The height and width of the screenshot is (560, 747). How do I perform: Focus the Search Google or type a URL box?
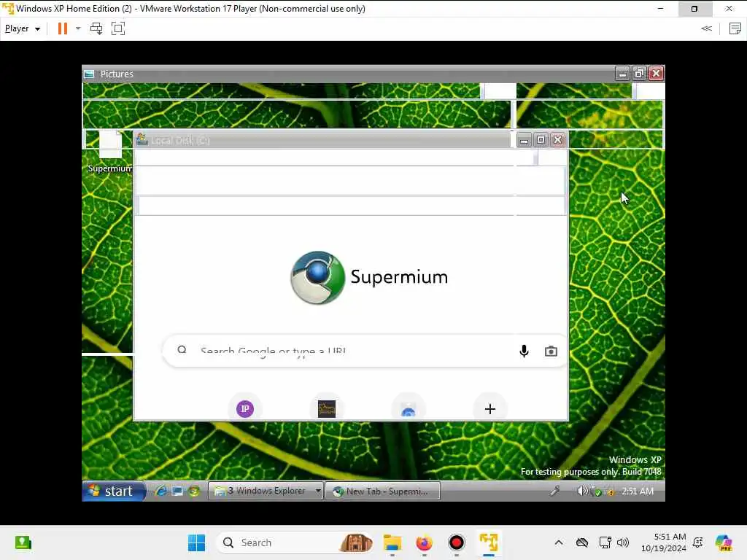365,351
